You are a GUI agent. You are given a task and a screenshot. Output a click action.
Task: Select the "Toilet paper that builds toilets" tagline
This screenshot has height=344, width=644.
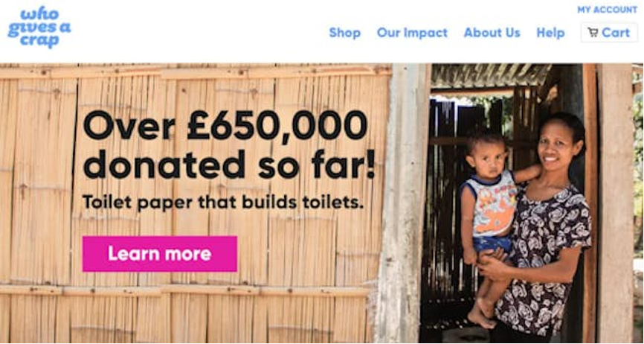(x=223, y=203)
